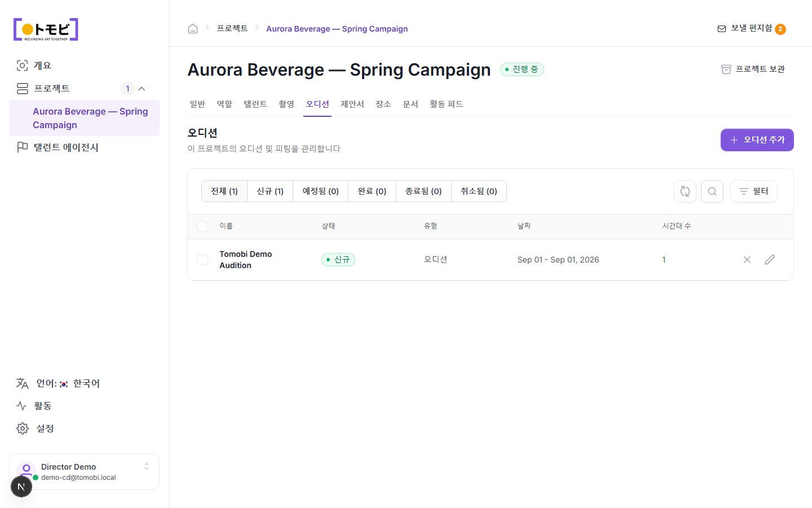Open 활동 in sidebar
812x508 pixels.
click(84, 406)
